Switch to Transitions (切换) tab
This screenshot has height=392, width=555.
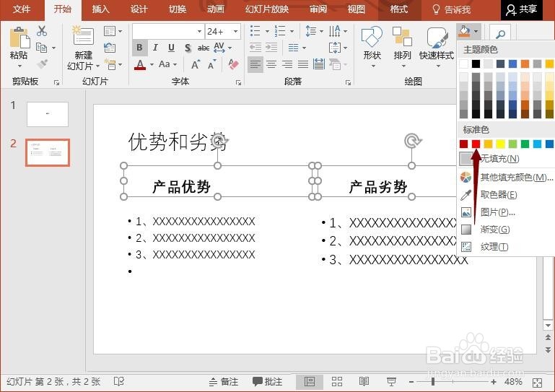pos(178,9)
